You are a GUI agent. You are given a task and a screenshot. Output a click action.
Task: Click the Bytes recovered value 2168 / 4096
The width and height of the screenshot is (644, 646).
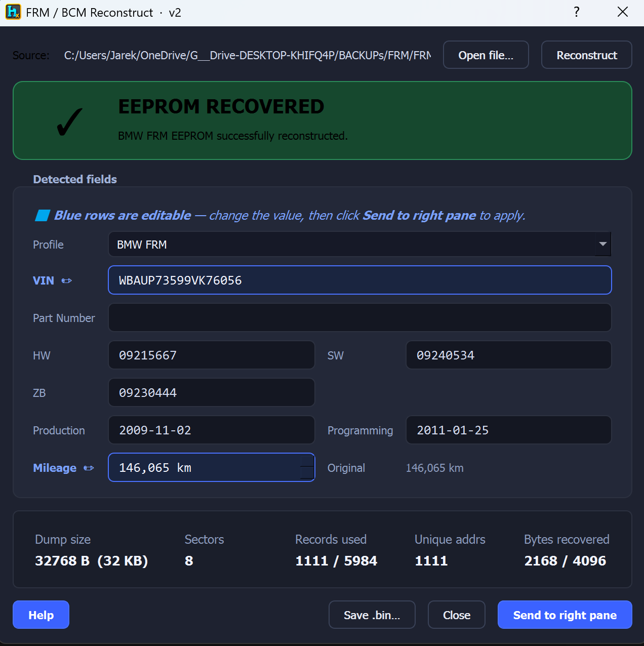(565, 561)
